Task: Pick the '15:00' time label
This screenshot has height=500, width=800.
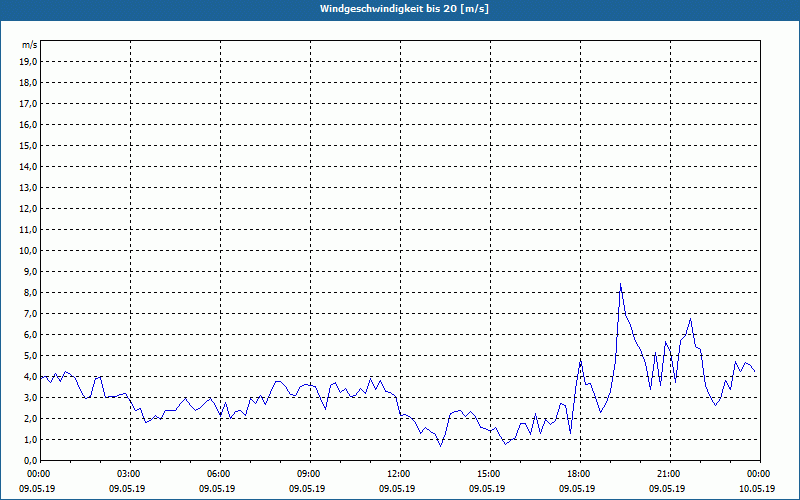Action: click(490, 474)
